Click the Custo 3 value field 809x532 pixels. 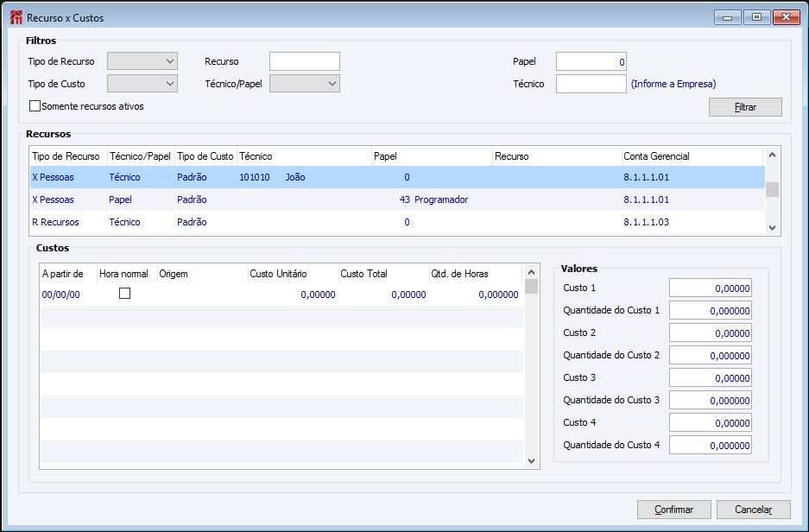[711, 377]
